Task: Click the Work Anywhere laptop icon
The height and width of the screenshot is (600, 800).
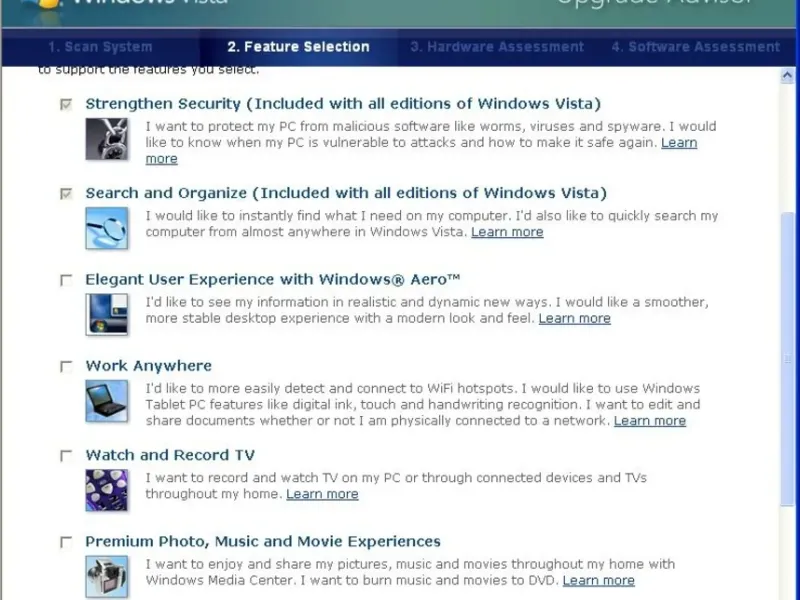Action: [107, 401]
